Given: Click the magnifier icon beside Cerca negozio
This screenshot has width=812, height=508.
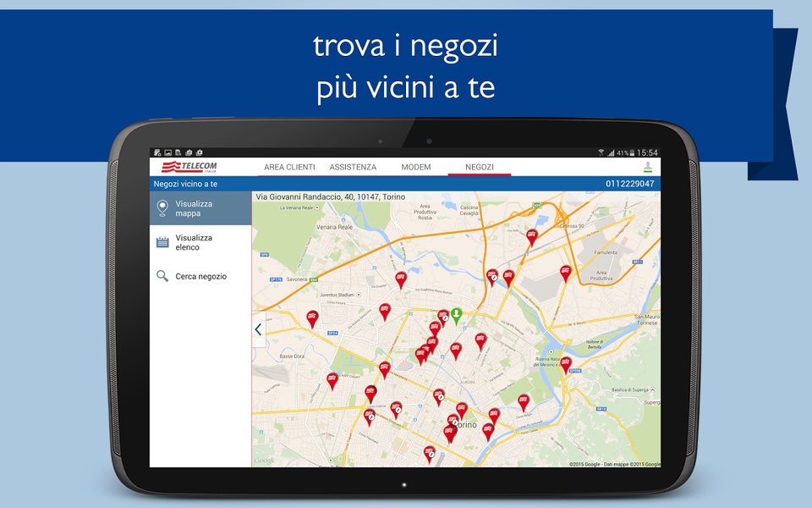Looking at the screenshot, I should pos(162,276).
